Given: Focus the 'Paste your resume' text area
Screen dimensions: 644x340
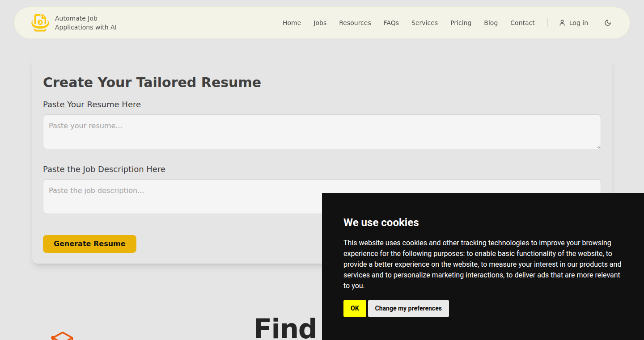Looking at the screenshot, I should tap(322, 132).
